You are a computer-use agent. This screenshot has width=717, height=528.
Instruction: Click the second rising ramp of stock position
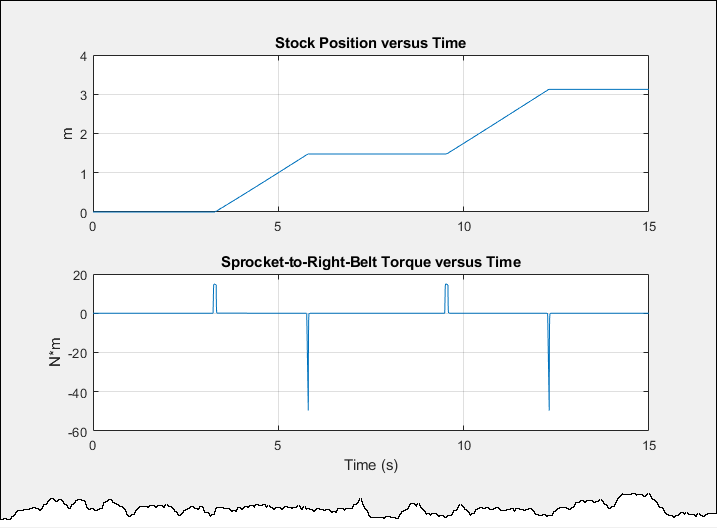(498, 121)
